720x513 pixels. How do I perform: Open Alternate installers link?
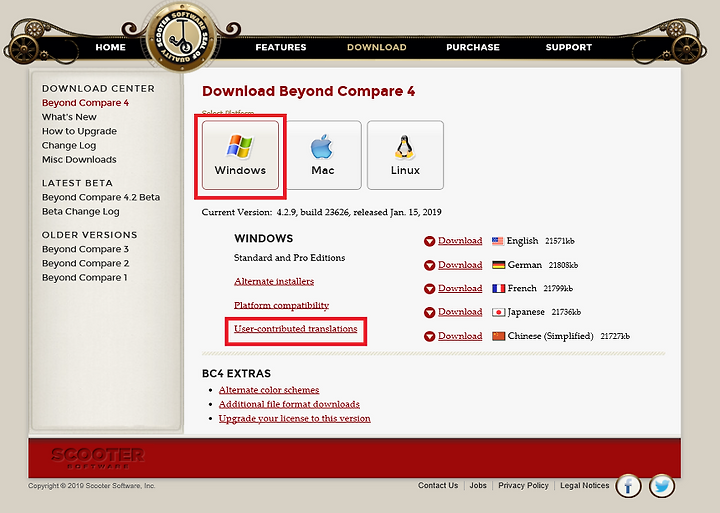coord(274,282)
